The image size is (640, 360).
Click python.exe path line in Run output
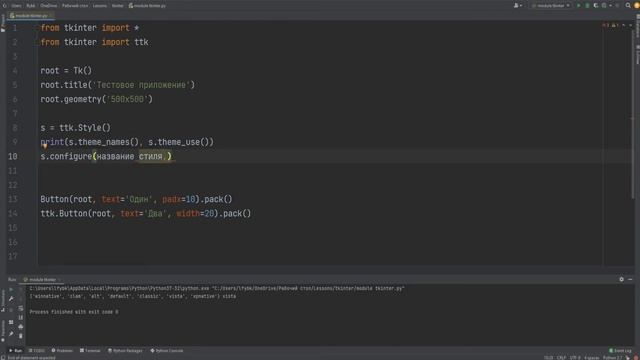pos(217,288)
